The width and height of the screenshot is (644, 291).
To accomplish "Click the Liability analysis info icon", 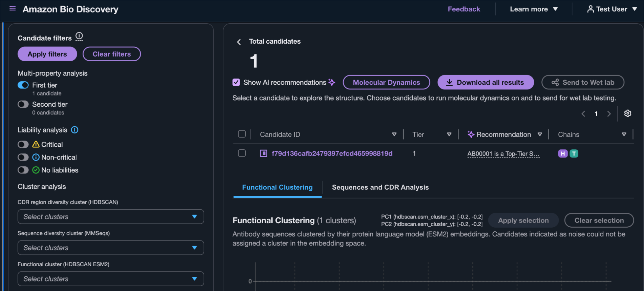I will [75, 130].
